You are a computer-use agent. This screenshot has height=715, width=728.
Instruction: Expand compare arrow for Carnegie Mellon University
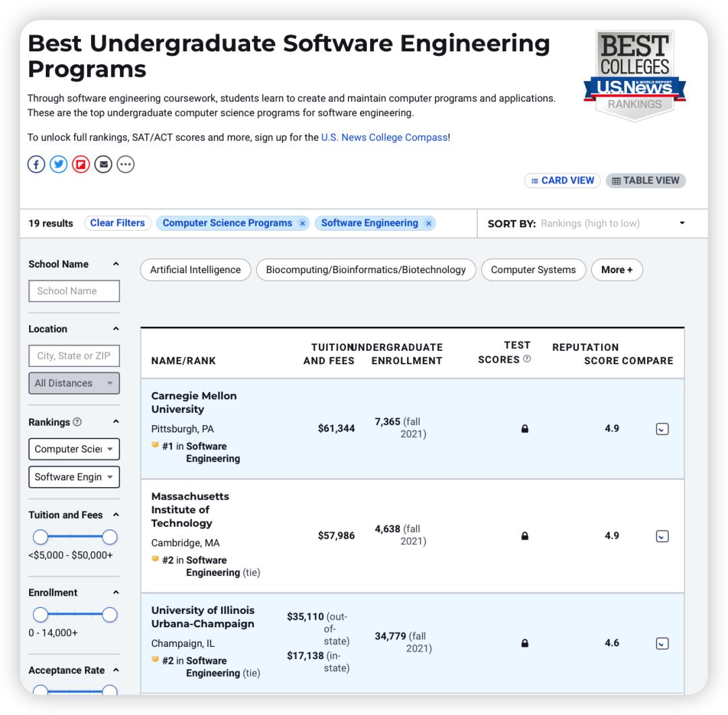point(662,429)
